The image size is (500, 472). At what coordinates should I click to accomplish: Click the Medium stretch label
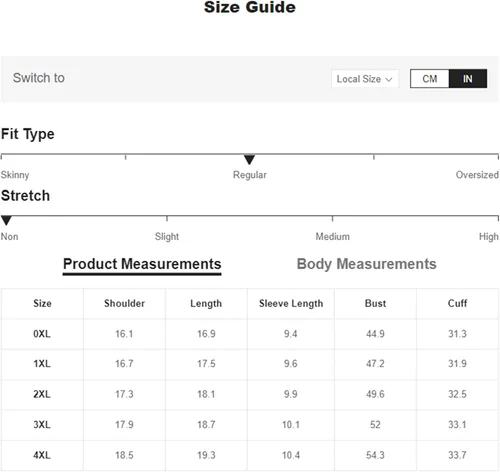(333, 237)
